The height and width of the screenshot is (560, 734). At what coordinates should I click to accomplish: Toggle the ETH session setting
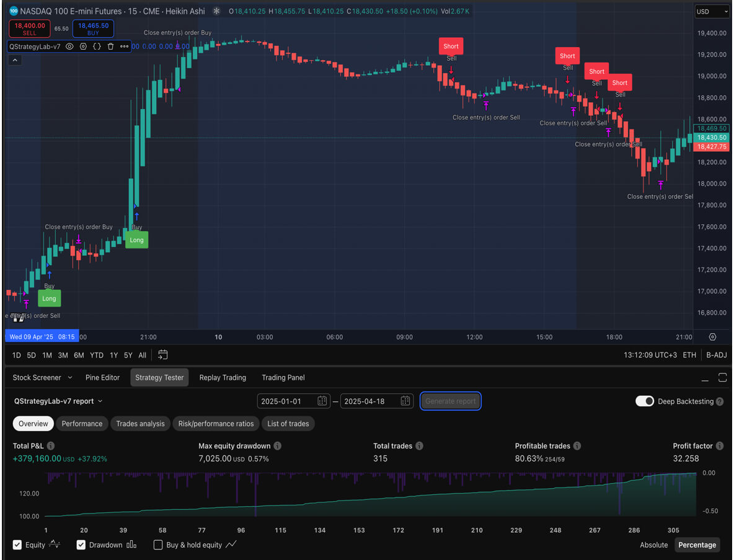click(689, 355)
